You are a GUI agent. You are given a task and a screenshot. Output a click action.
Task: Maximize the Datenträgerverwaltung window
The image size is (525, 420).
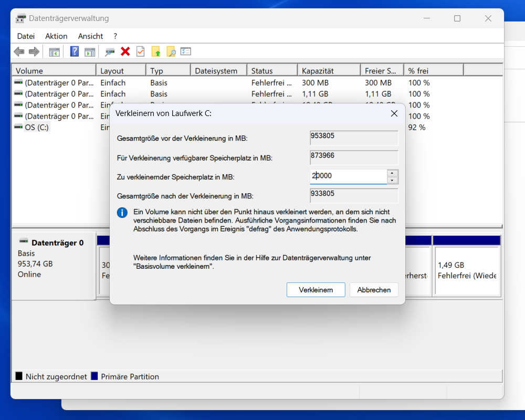pos(457,18)
